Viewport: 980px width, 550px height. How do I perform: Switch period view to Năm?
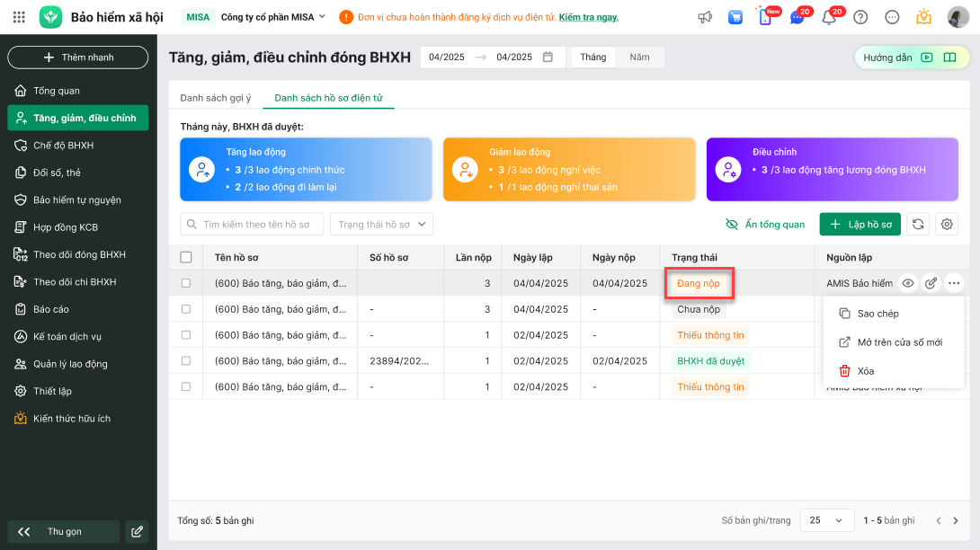639,57
